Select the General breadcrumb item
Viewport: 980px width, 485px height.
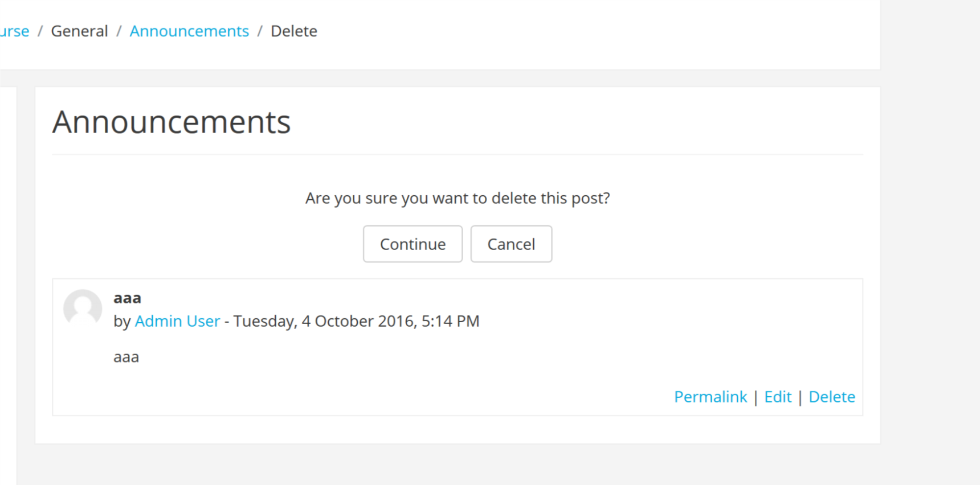point(79,31)
